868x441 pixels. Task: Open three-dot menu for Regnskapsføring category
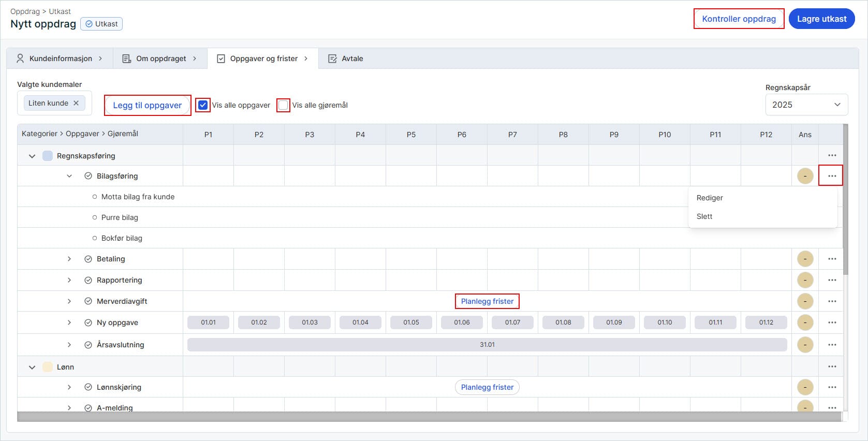831,155
